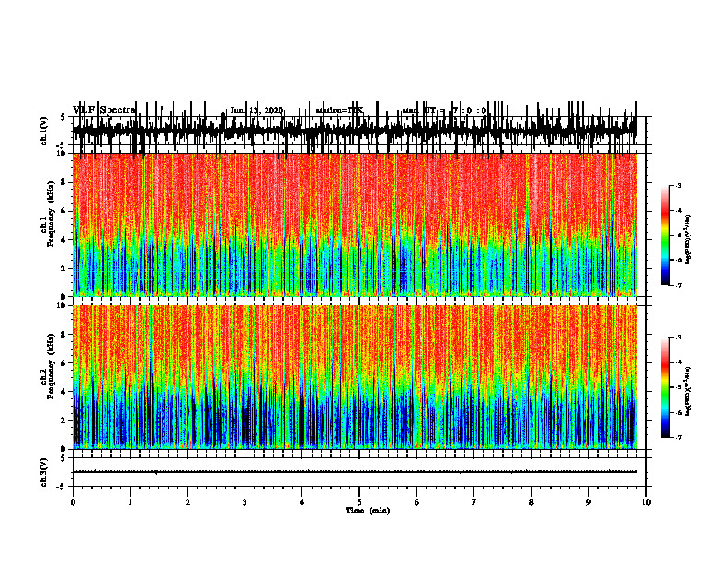Click the '-3' tick on ch.1 colorbar

[x=678, y=185]
